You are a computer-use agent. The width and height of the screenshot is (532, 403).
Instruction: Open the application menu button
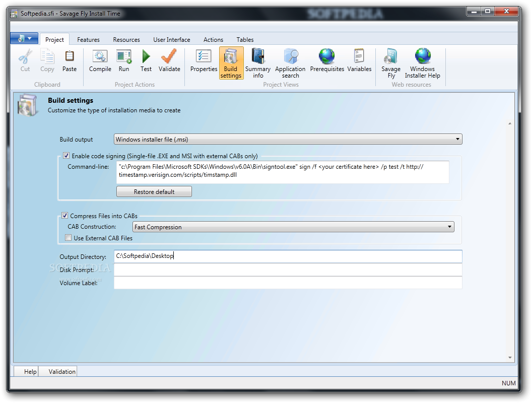pyautogui.click(x=24, y=38)
